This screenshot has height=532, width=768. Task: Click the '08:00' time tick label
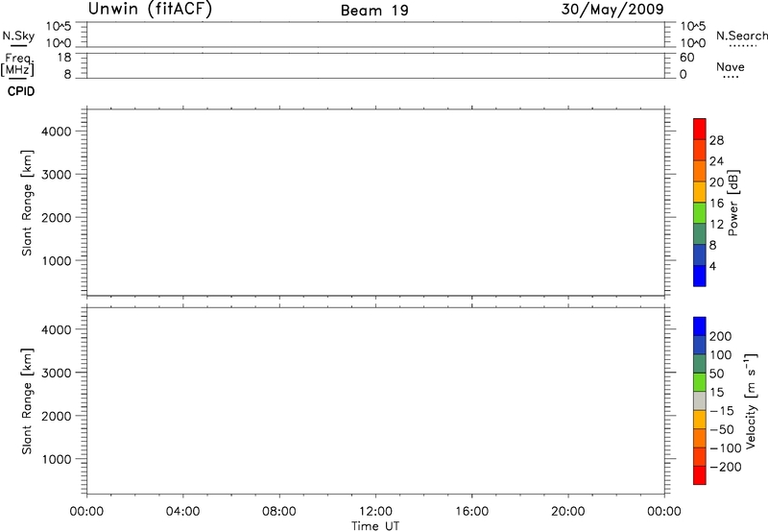click(279, 512)
